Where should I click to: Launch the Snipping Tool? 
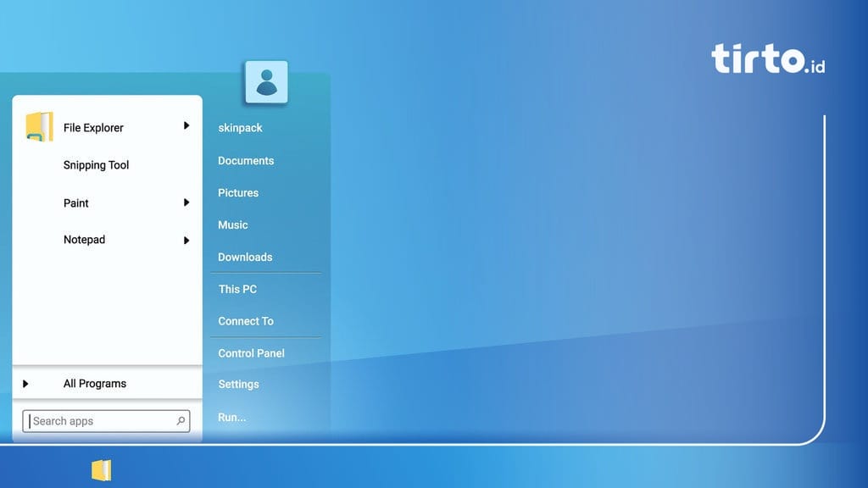coord(95,164)
